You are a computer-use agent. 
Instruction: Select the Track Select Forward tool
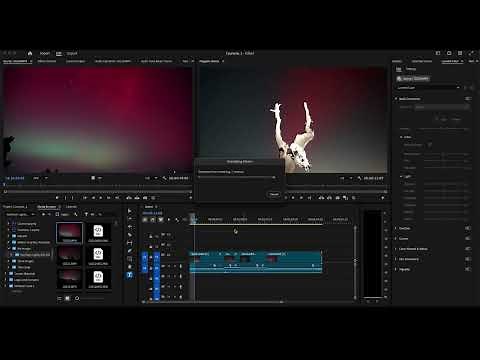pos(130,219)
